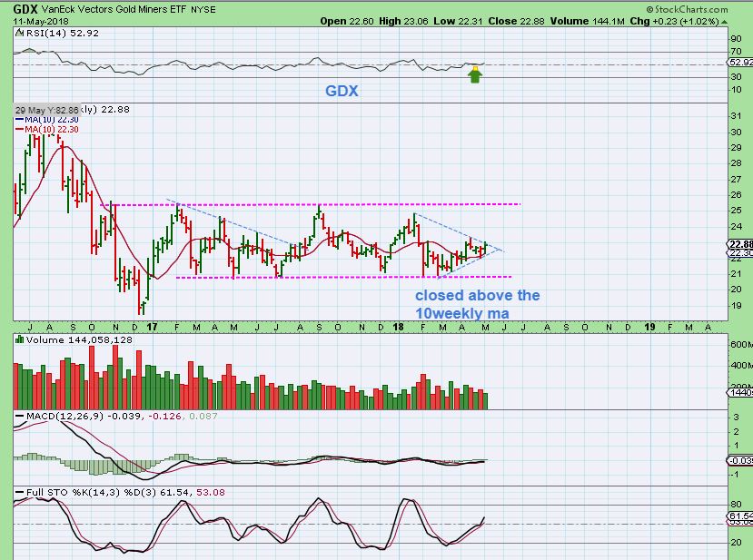Open the StockCharts.com copyright link
The width and height of the screenshot is (753, 560).
pos(687,9)
